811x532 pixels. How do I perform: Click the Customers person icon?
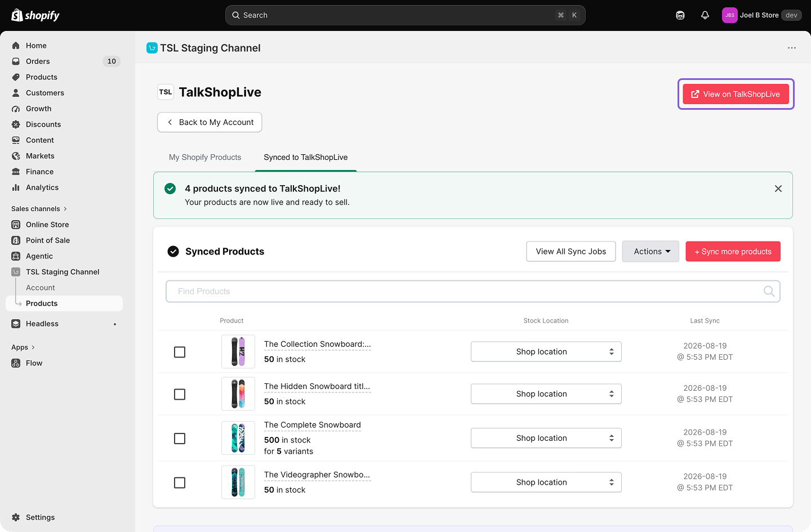tap(16, 93)
